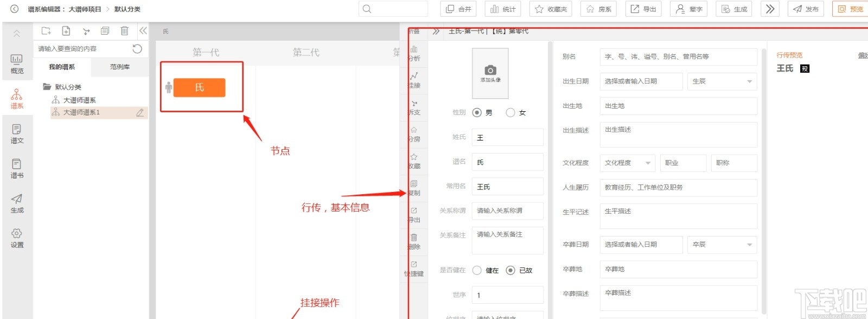Click the 拆支 split side tool
The image size is (868, 319).
414,107
